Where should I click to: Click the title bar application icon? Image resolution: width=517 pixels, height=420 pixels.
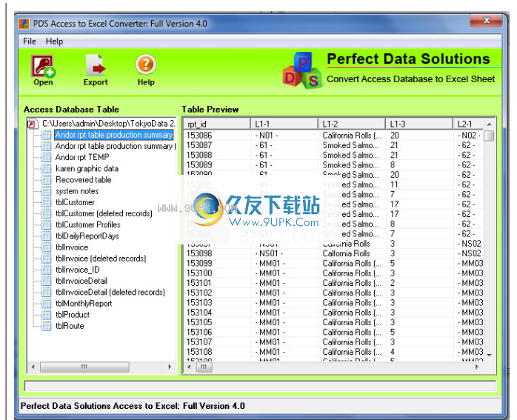click(x=24, y=24)
